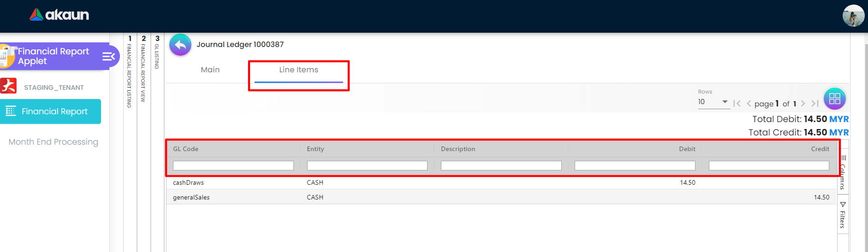Sort by Credit column header
868x252 pixels.
[x=820, y=149]
